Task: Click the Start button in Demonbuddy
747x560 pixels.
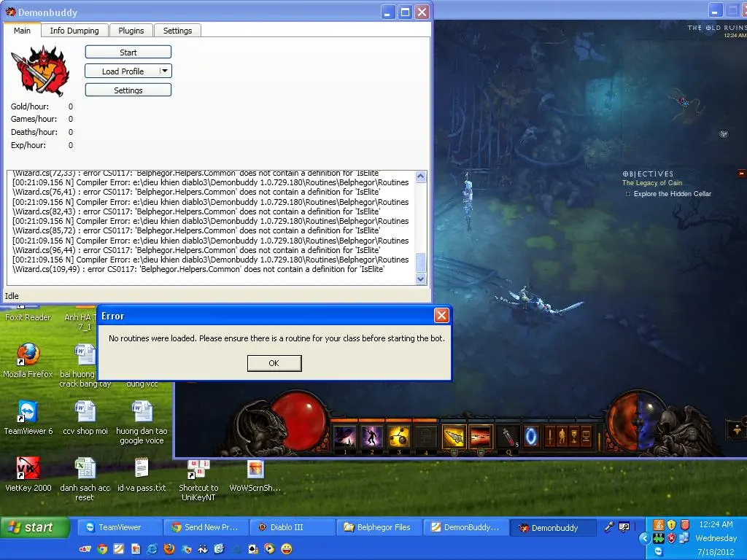Action: [128, 52]
